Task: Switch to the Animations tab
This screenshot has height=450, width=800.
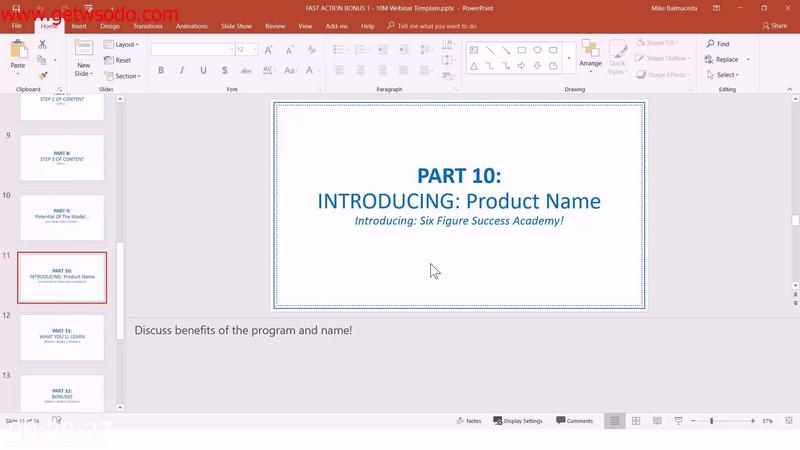Action: pyautogui.click(x=191, y=26)
